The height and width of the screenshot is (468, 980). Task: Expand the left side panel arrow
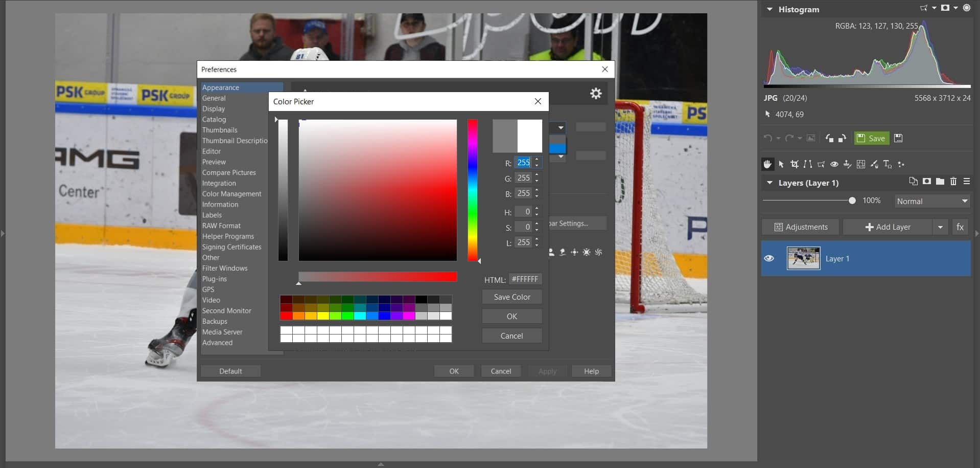(3, 233)
